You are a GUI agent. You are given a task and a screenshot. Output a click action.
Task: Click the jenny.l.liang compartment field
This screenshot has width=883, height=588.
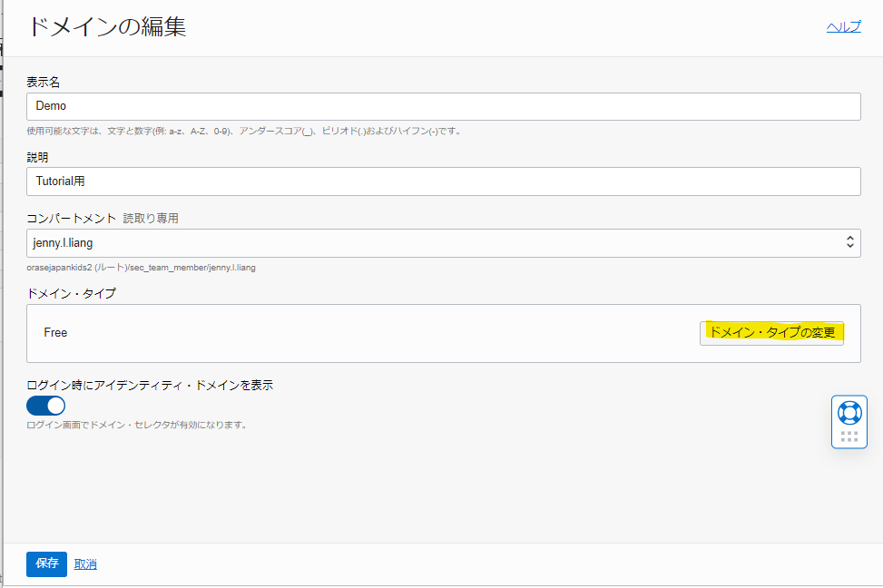(x=436, y=242)
